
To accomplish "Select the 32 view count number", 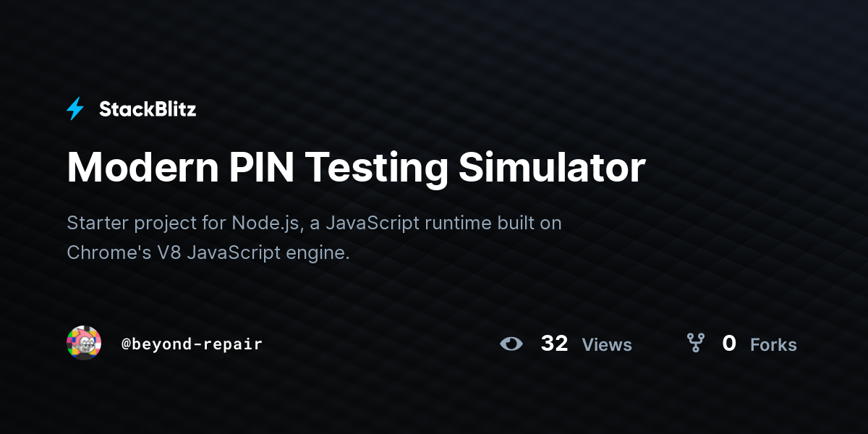I will (x=554, y=344).
